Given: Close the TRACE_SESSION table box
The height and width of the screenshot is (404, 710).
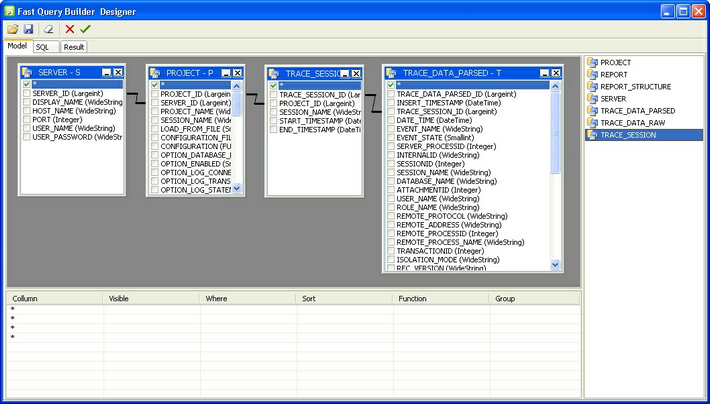Looking at the screenshot, I should point(356,73).
